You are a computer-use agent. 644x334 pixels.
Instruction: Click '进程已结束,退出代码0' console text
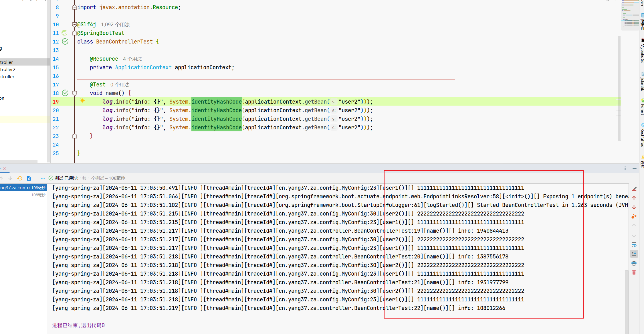(78, 325)
